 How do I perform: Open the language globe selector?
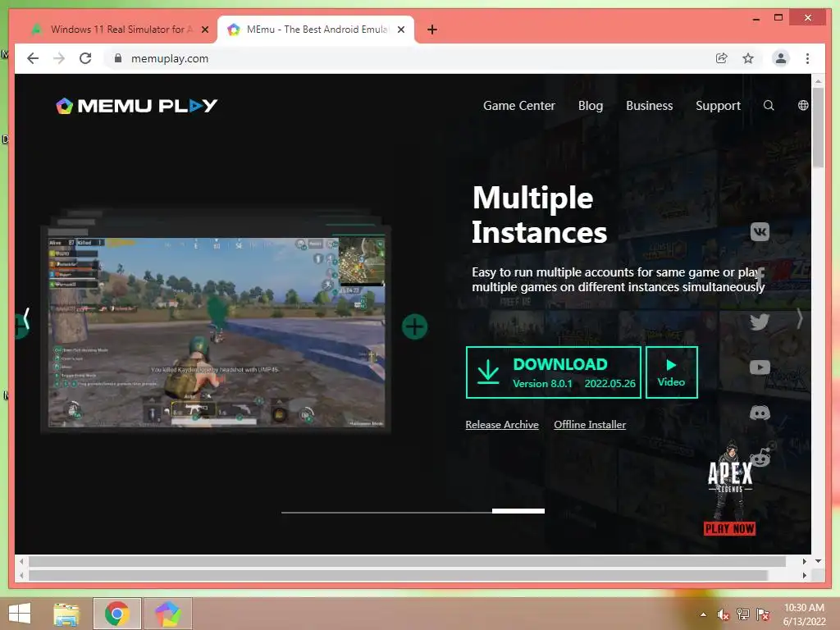[x=802, y=106]
